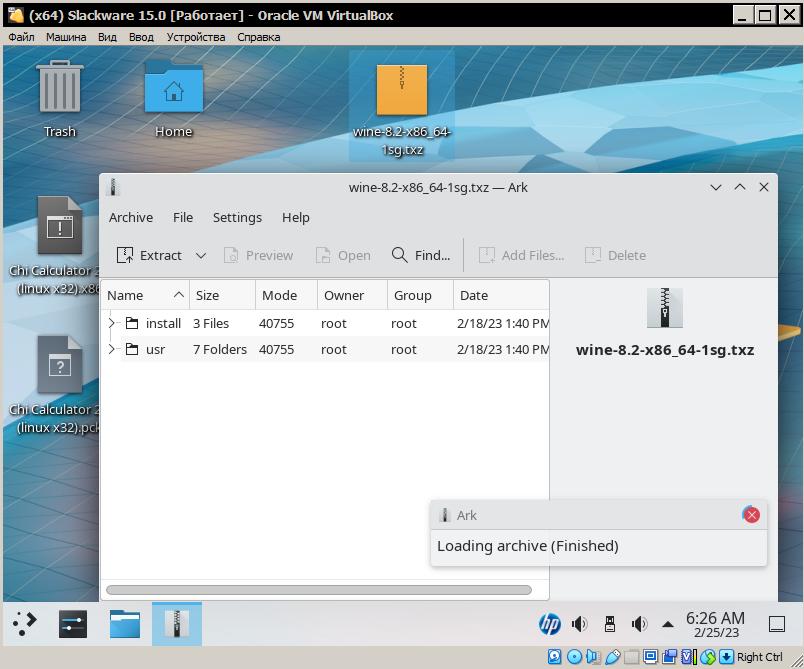
Task: Open the Settings menu
Action: (x=237, y=217)
